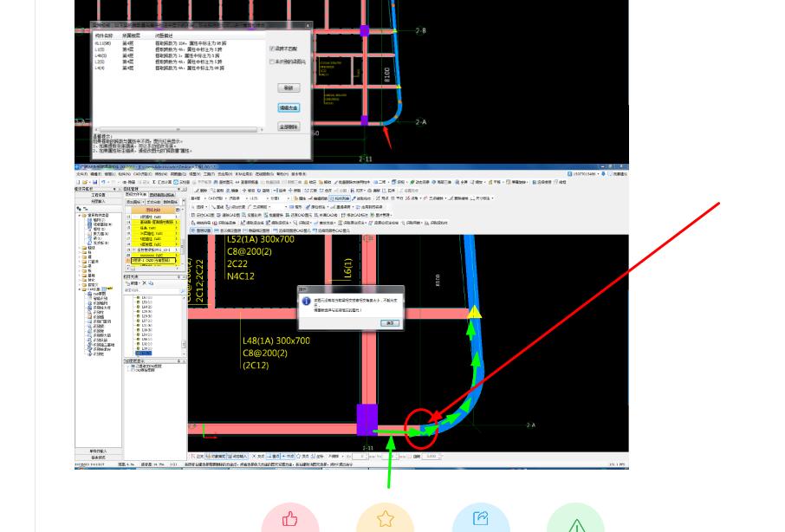Click the 修剪 trim tool
Image resolution: width=785 pixels, height=532 pixels.
pos(295,191)
